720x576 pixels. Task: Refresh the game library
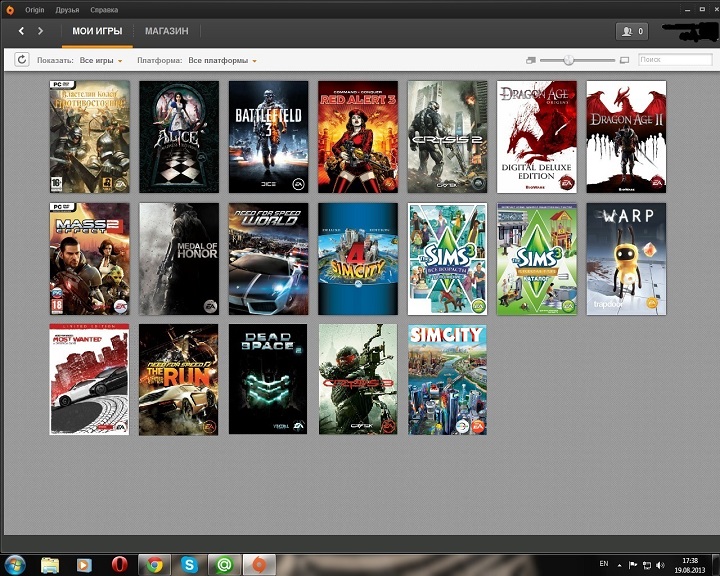point(22,60)
